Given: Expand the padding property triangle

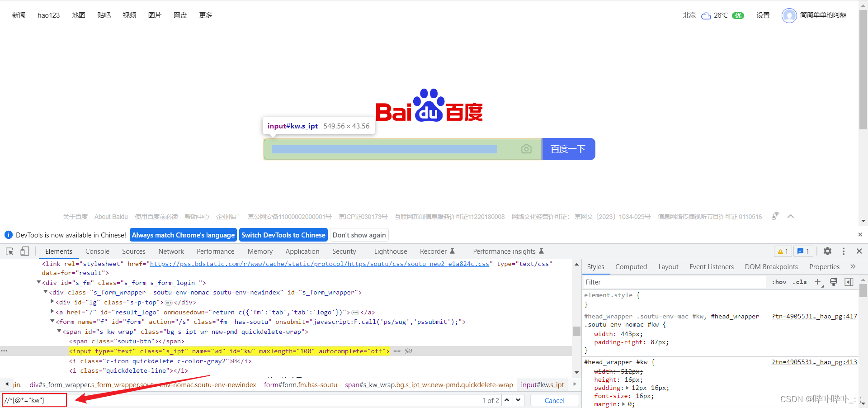Looking at the screenshot, I should click(627, 388).
